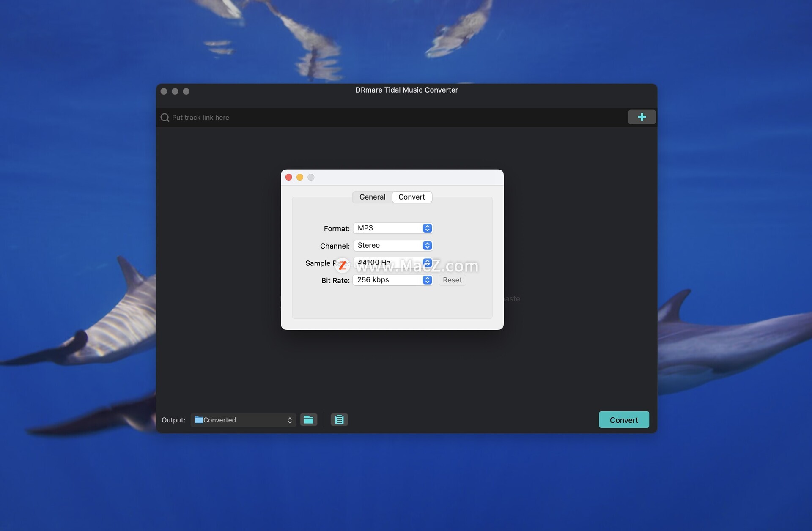Screen dimensions: 812x531
Task: Click the Channel: label
Action: (x=335, y=246)
